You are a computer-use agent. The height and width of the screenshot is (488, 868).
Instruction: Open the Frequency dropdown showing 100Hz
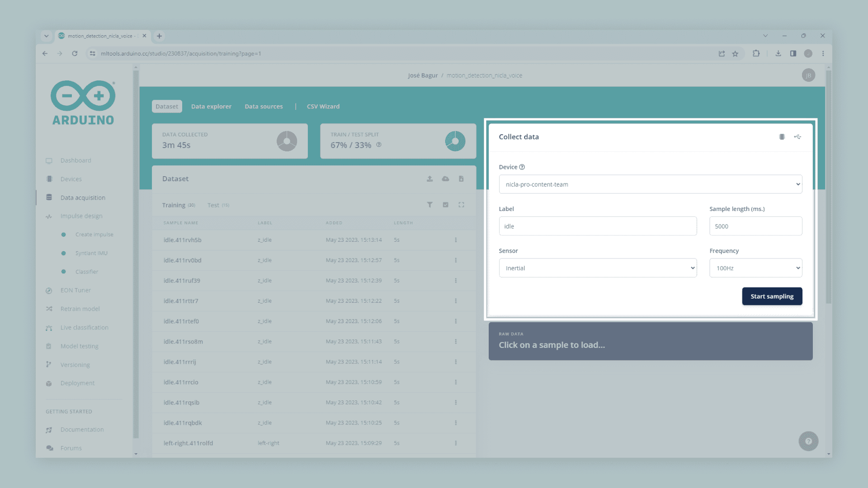[x=755, y=268]
